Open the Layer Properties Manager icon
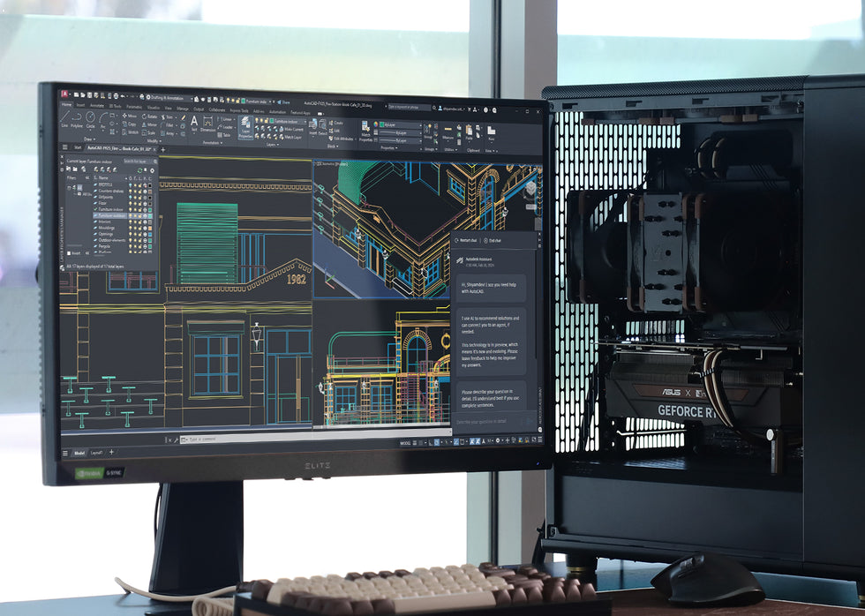The image size is (865, 616). pyautogui.click(x=244, y=124)
